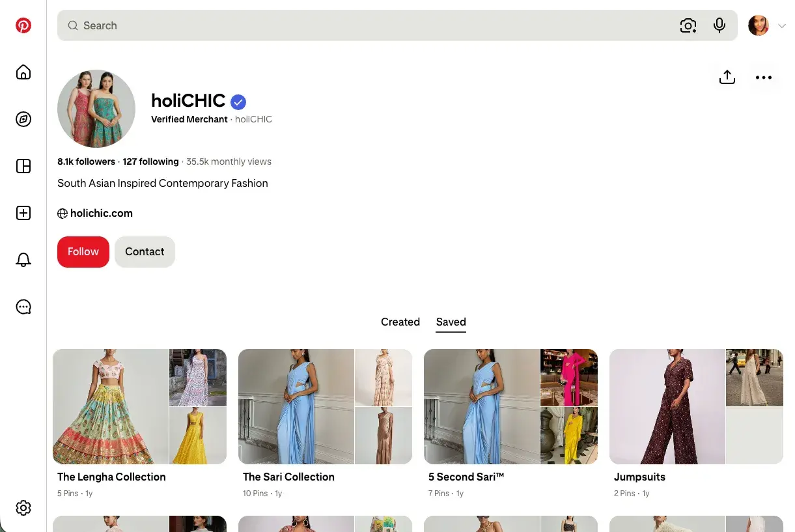Expand the account chevron next to avatar
This screenshot has height=532, width=795.
coord(782,26)
